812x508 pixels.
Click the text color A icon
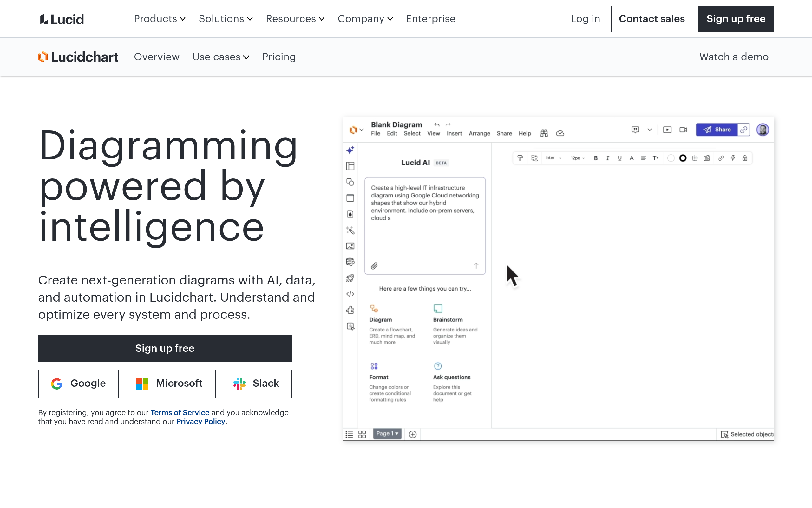[632, 158]
